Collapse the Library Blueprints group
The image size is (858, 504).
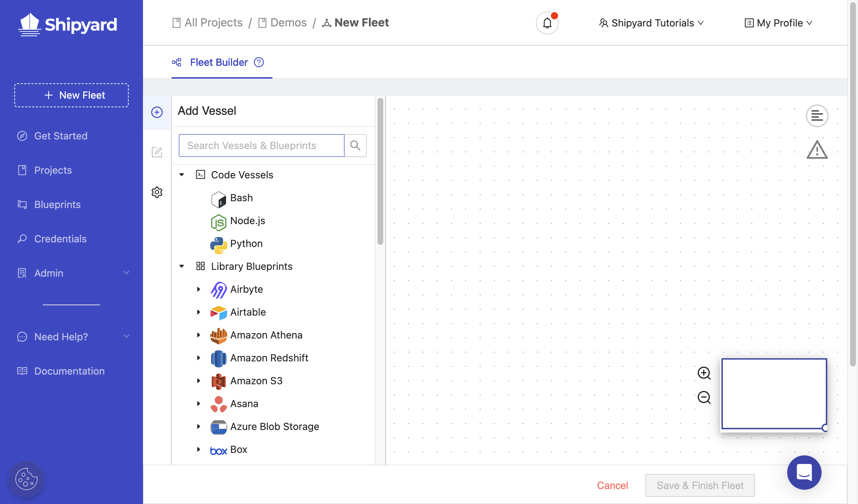click(182, 266)
